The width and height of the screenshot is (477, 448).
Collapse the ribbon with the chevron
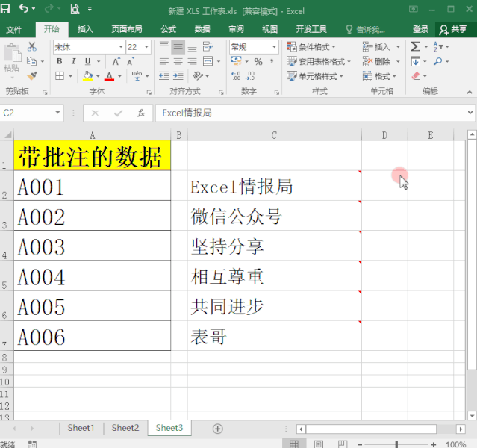coord(470,92)
